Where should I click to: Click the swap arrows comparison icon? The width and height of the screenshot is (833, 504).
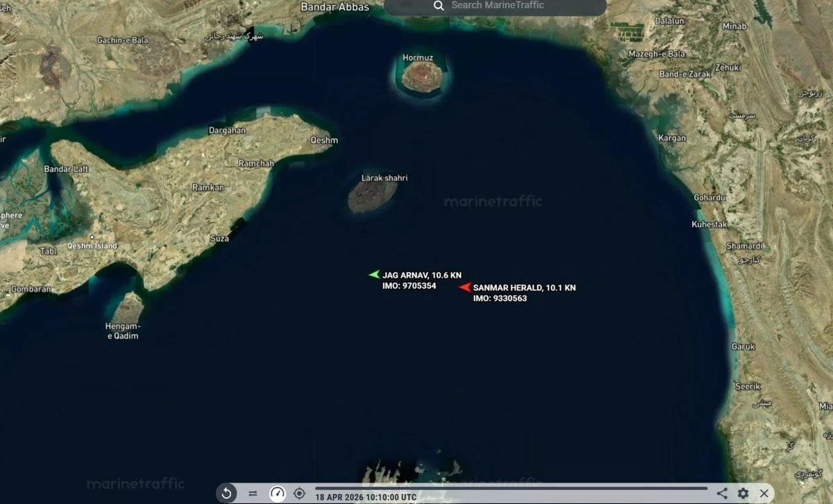click(252, 494)
